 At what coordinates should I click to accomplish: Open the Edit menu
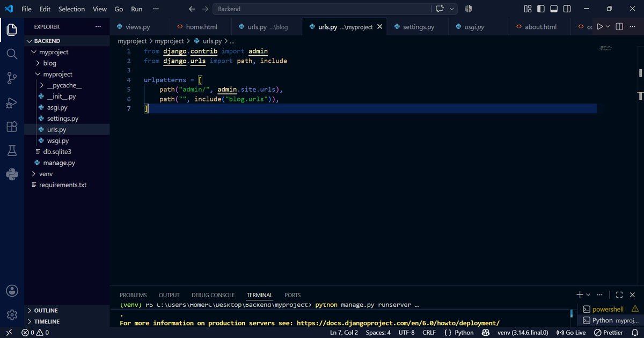45,9
